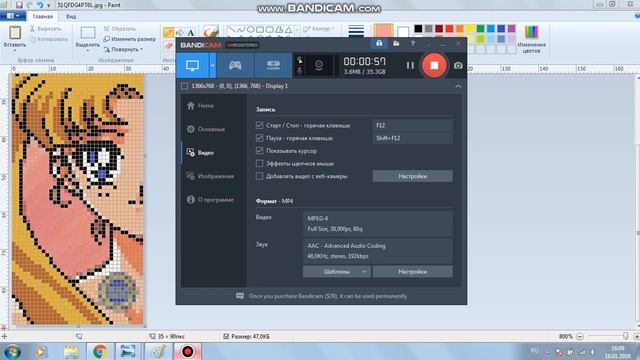Pick yellow color from Paint palette

click(470, 29)
